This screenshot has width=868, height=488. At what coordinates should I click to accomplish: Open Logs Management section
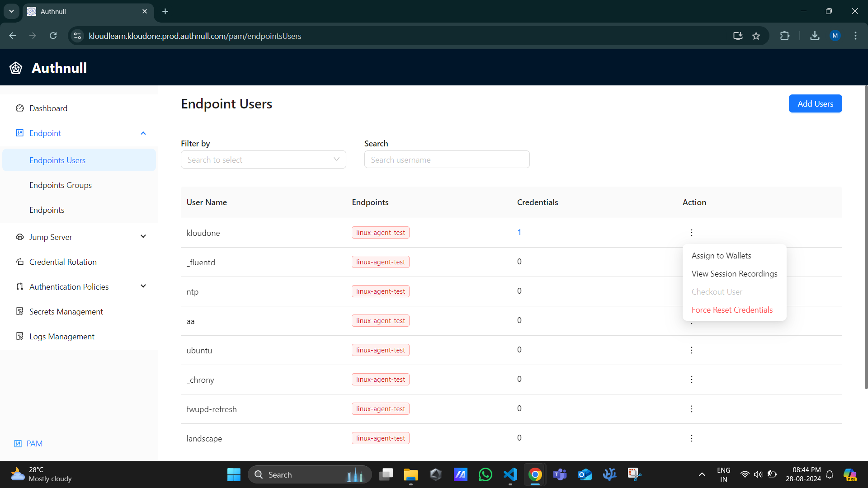(61, 336)
